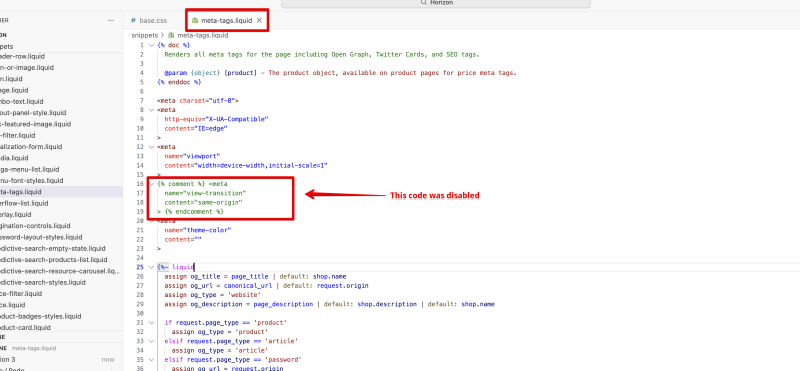Screen dimensions: 800x371
Task: Click the assign og_description line
Action: tap(330, 304)
